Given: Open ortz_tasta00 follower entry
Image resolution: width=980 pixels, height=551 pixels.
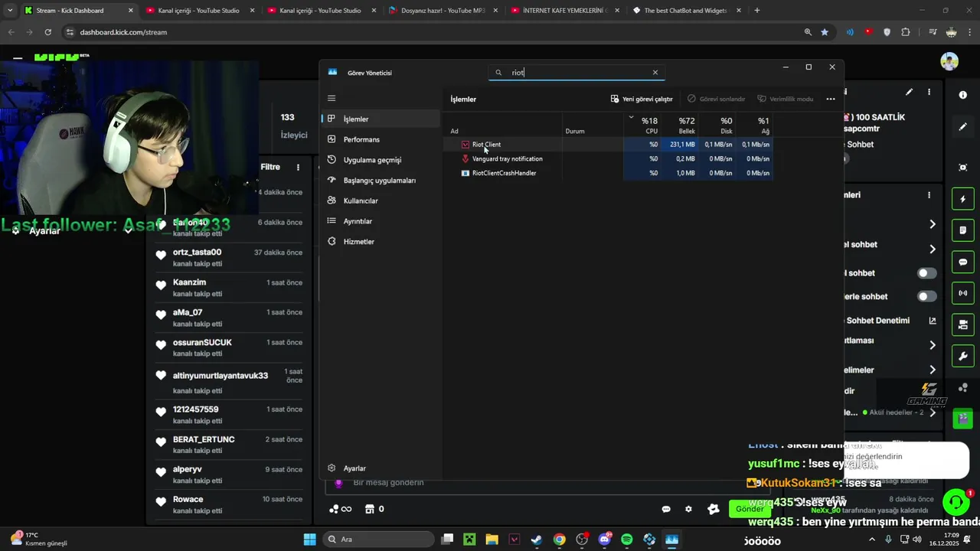Looking at the screenshot, I should point(228,258).
